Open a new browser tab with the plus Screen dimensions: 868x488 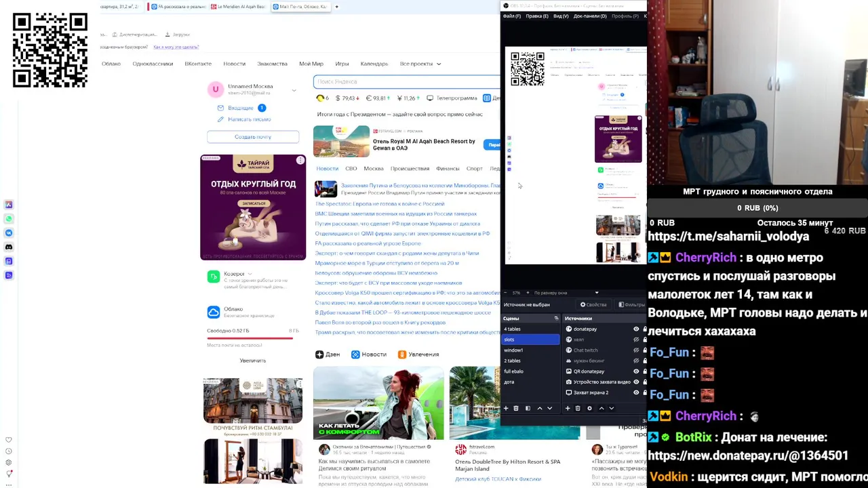point(336,7)
